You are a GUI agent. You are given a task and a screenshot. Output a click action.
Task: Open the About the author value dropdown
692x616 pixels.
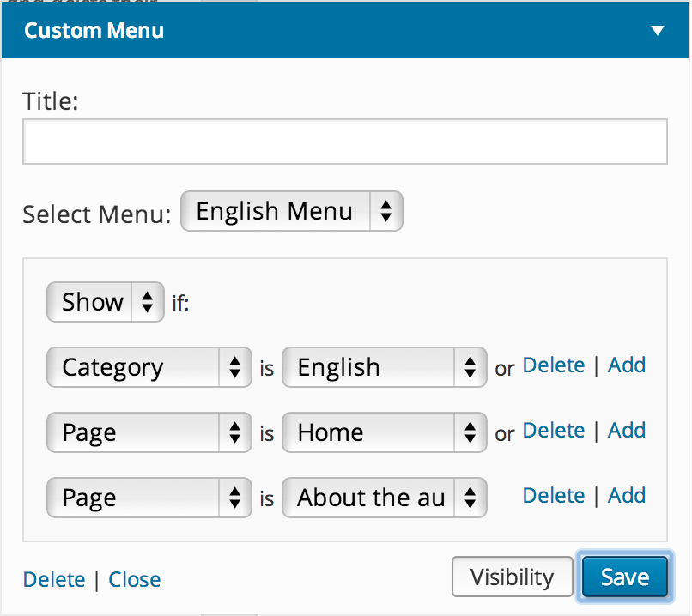[384, 498]
